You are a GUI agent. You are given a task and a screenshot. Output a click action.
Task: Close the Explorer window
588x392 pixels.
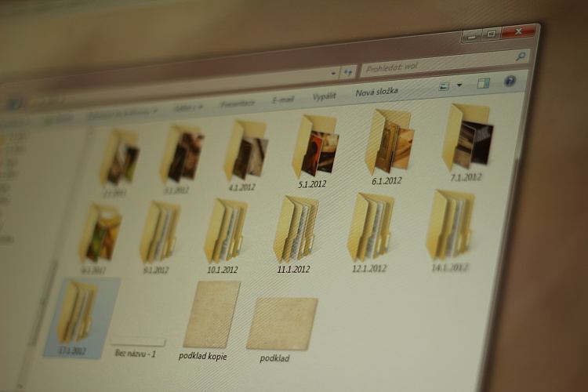coord(518,31)
